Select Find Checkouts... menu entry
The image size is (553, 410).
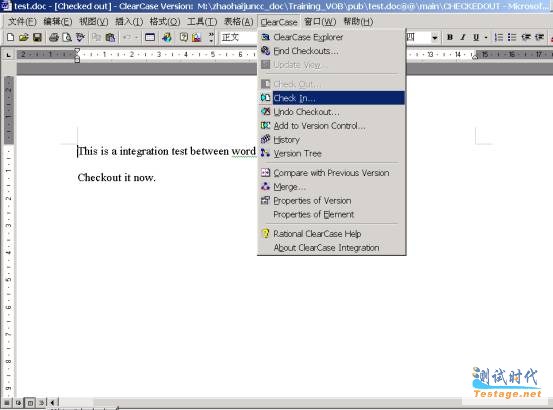pos(332,51)
